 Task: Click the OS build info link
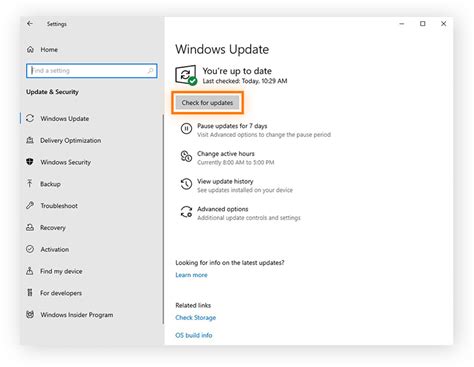pos(194,335)
